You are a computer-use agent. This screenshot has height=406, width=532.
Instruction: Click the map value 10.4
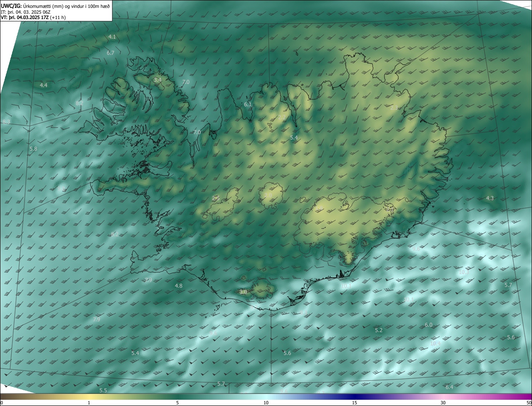coord(435,344)
